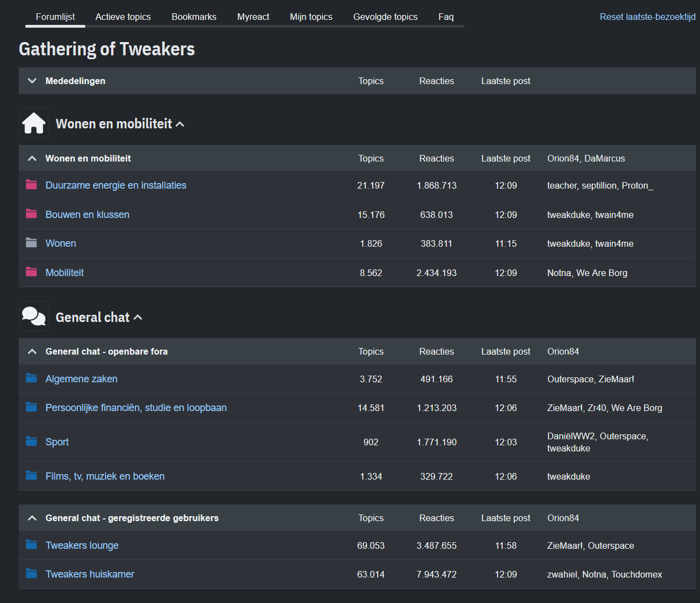Click General chat - openbare fora title

click(106, 351)
